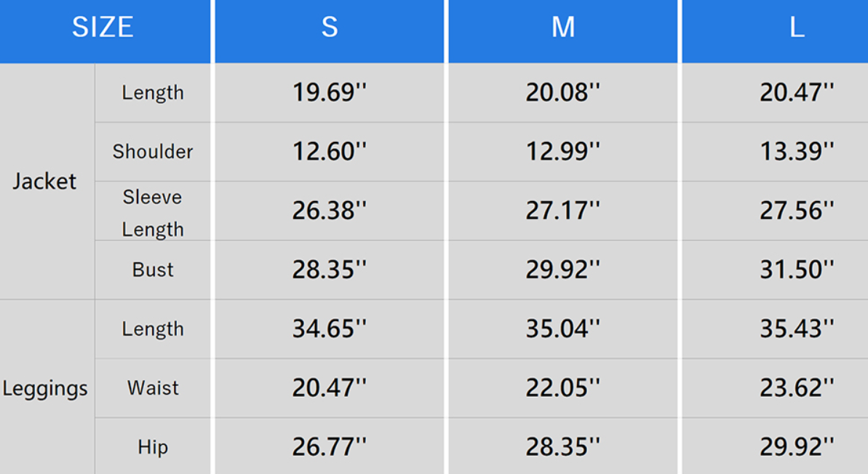868x474 pixels.
Task: Click the 12.99'' shoulder value for M
Action: [563, 151]
